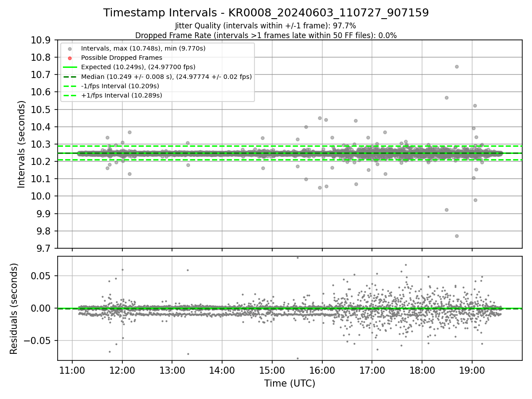Click the 17:00 time tick label
Image resolution: width=532 pixels, height=399 pixels.
coord(372,370)
